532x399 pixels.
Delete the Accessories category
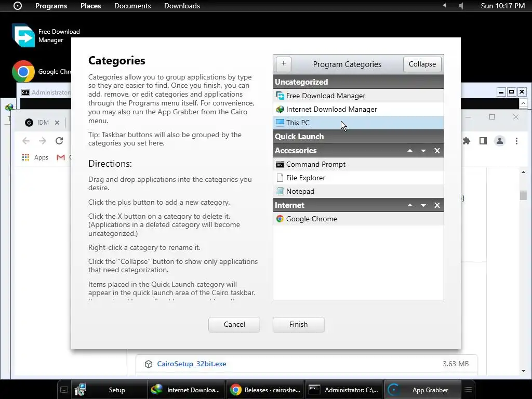click(437, 150)
